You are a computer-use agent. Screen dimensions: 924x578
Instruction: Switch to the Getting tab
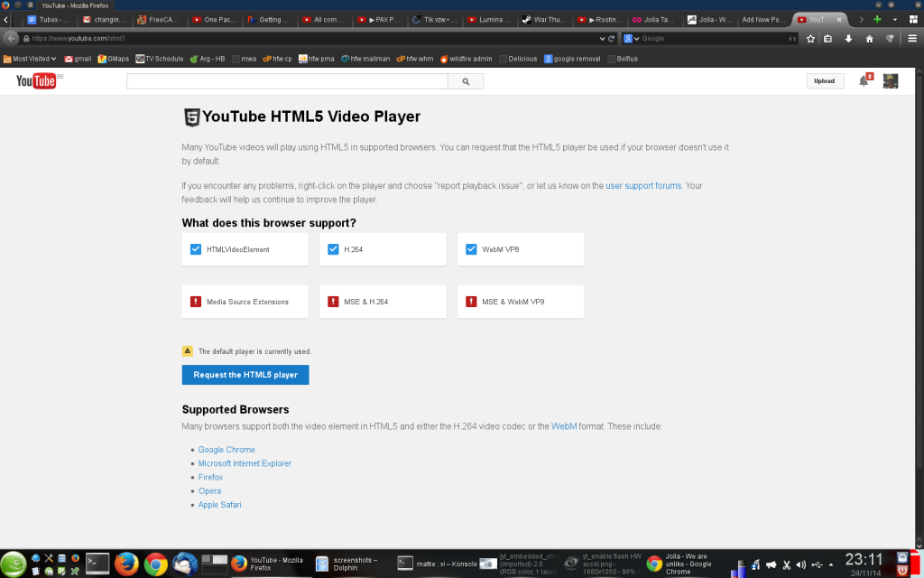pos(269,20)
